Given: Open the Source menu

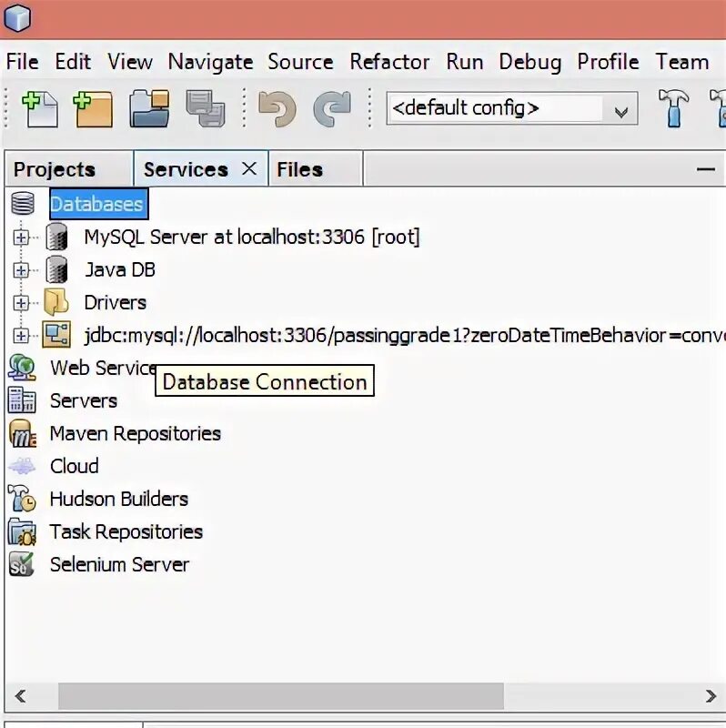Looking at the screenshot, I should [300, 62].
